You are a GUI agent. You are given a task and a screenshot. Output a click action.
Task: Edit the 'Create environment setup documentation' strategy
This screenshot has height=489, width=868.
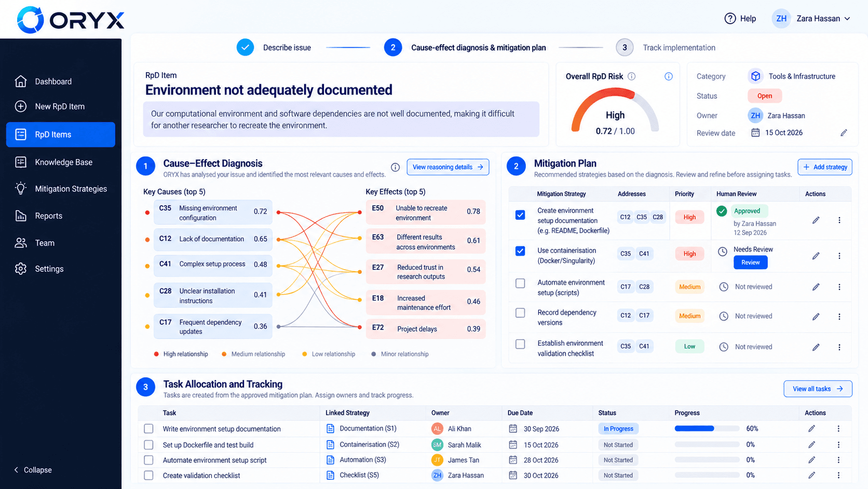click(816, 220)
